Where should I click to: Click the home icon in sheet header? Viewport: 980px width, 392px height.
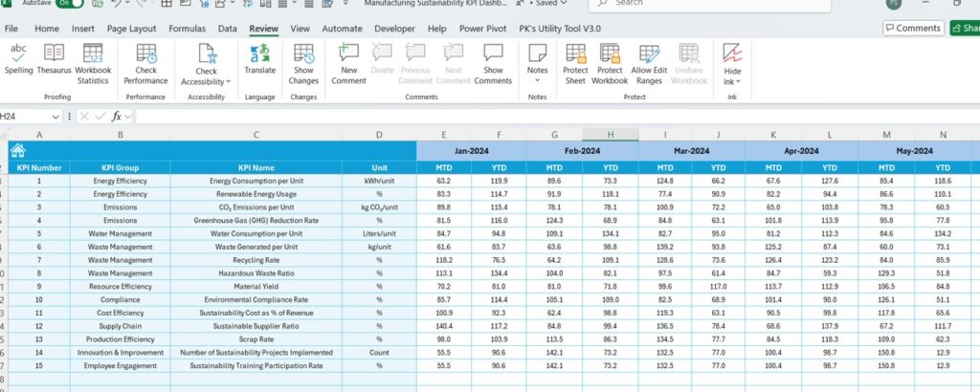click(18, 150)
